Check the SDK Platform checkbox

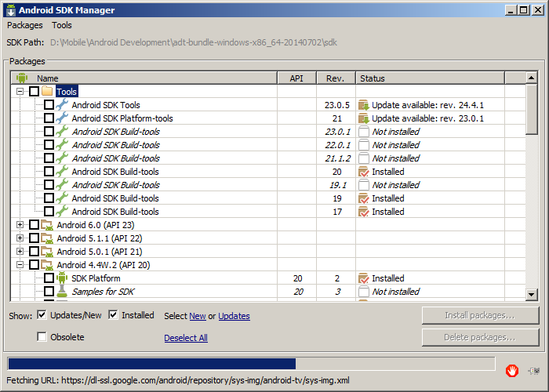coord(49,278)
